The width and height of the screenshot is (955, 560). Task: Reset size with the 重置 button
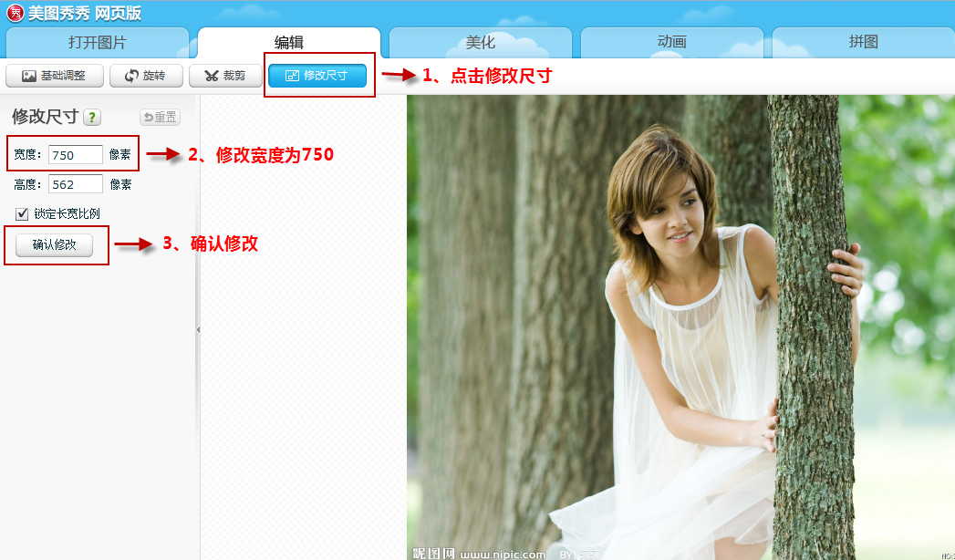tap(161, 117)
